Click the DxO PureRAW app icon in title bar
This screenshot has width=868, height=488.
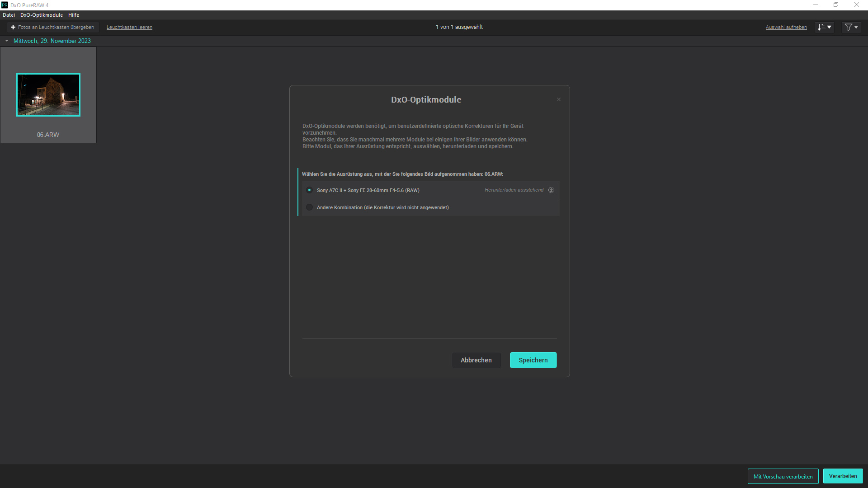[5, 5]
